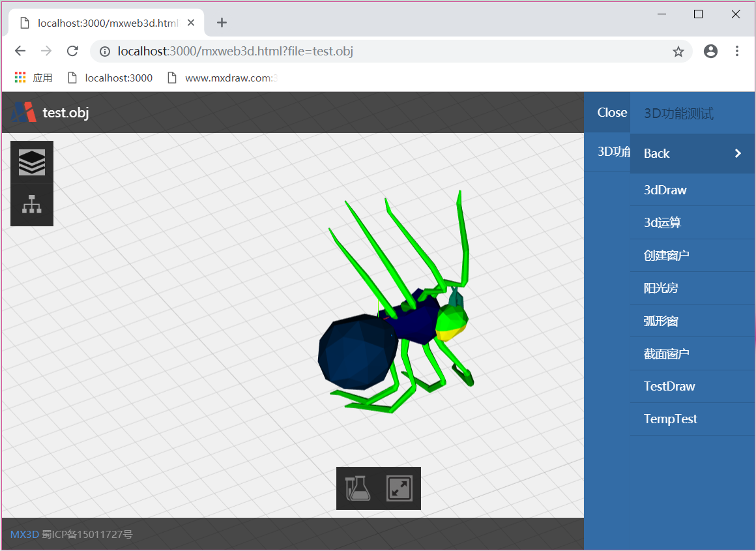
Task: Select the localhost:3000/mxweb3d.html browser tab
Action: (x=106, y=23)
